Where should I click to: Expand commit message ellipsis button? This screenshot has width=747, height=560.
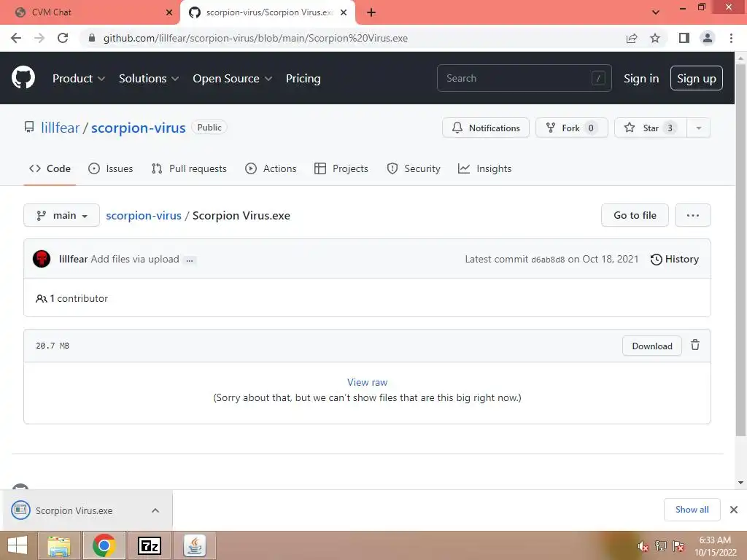[x=190, y=260]
